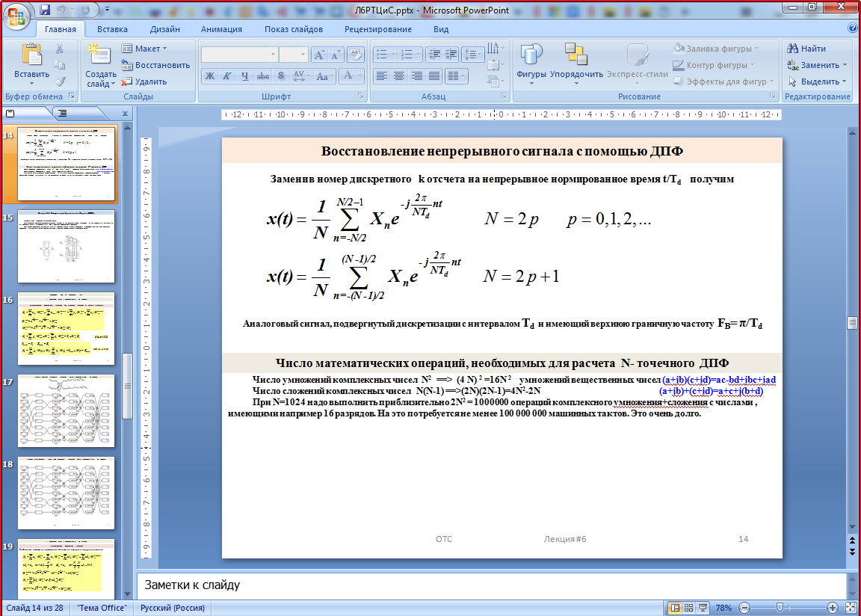Open the Фигуры shapes gallery
Image resolution: width=861 pixels, height=616 pixels.
(x=531, y=63)
